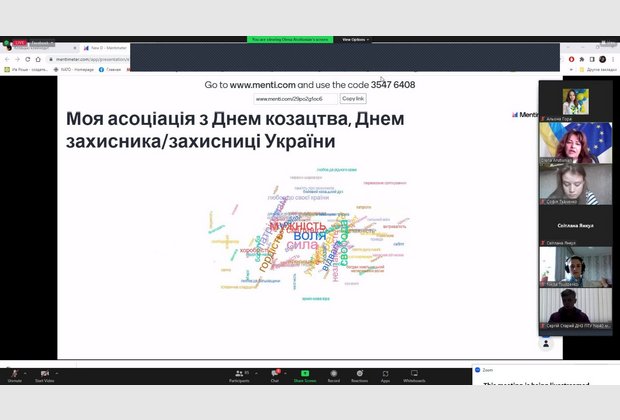The width and height of the screenshot is (620, 420).
Task: Open Whiteboards from the toolbar
Action: pyautogui.click(x=414, y=374)
